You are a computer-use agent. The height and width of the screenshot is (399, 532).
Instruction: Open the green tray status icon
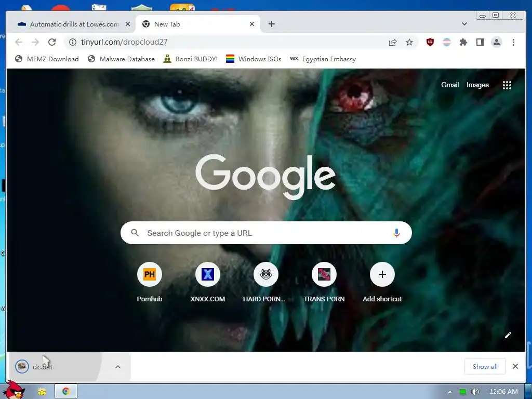462,392
